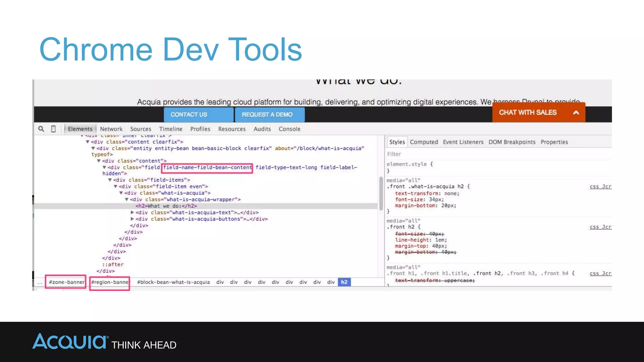644x362 pixels.
Task: Click the Request a Demo button
Action: coord(269,115)
